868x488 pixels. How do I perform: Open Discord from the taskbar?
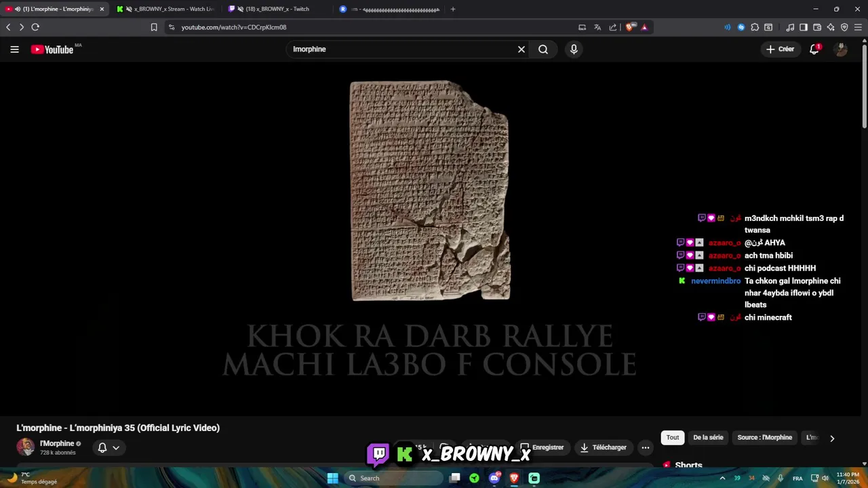494,478
